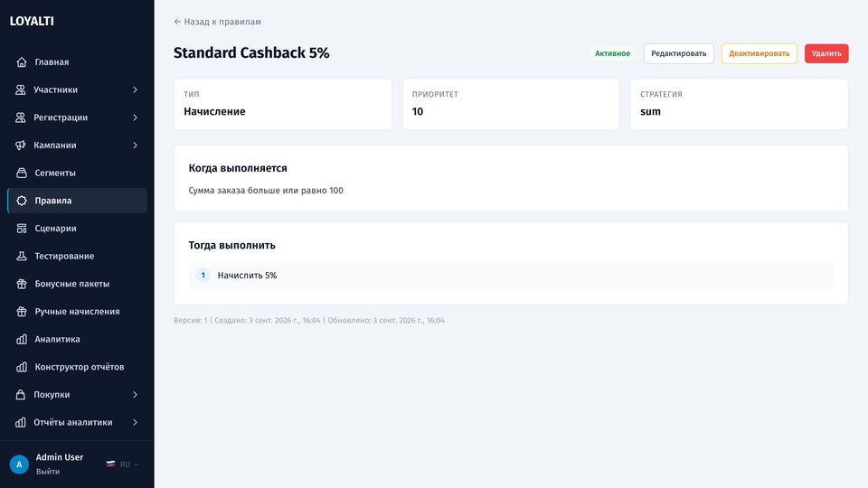Click the red Удалить button
The height and width of the screenshot is (488, 868).
click(826, 53)
